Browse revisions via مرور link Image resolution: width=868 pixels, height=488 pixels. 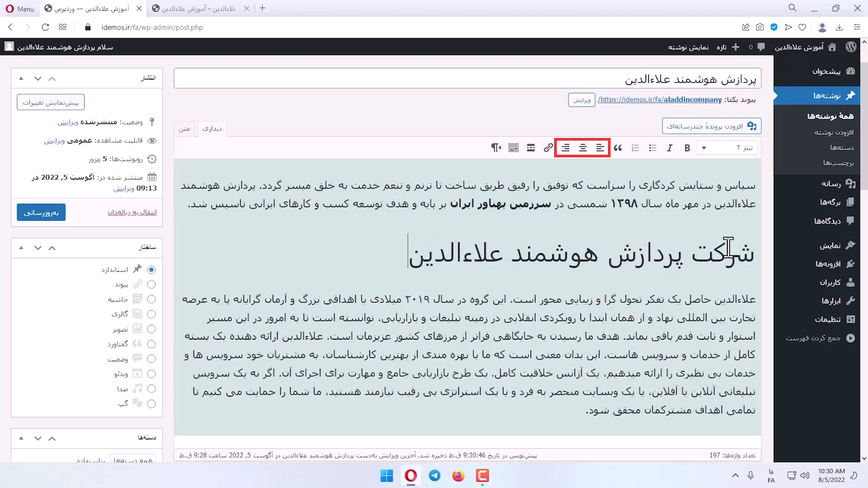point(94,159)
